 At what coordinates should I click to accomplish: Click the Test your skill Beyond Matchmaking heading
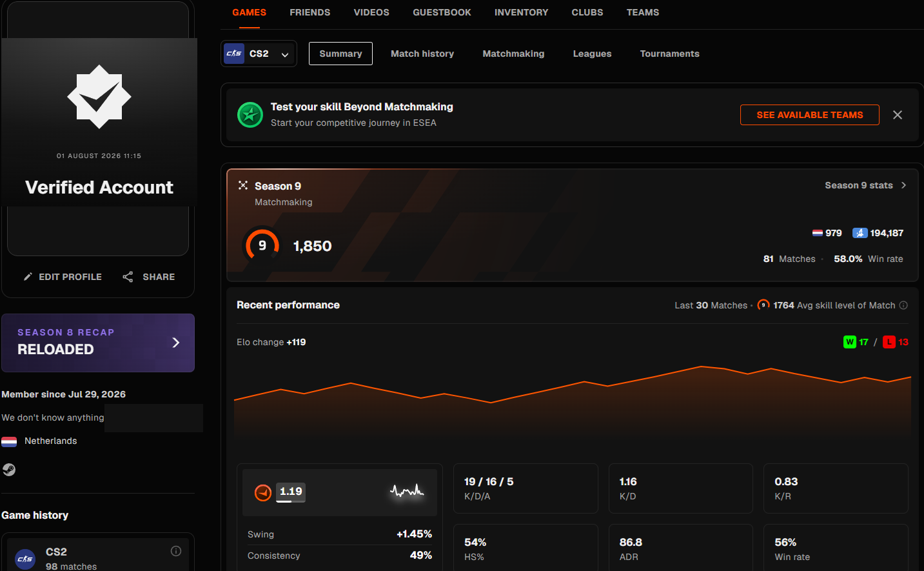click(x=362, y=106)
